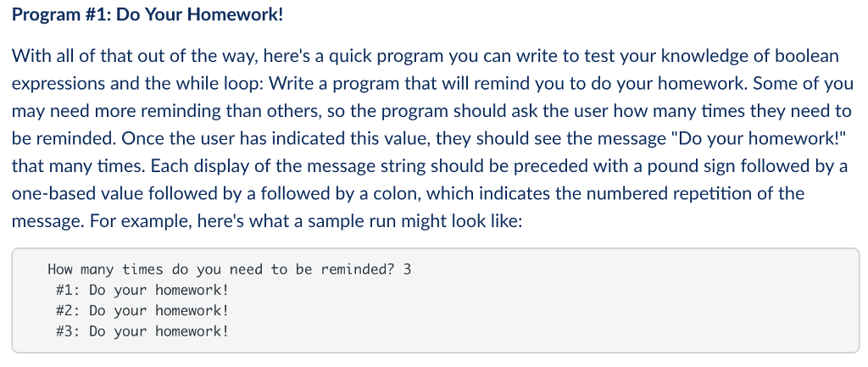
Task: Click the sample output code block
Action: [x=435, y=300]
